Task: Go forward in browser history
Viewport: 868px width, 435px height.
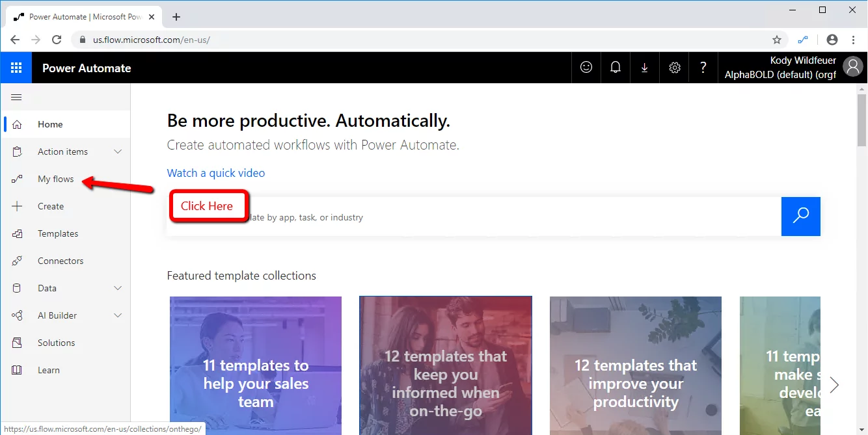Action: pos(36,40)
